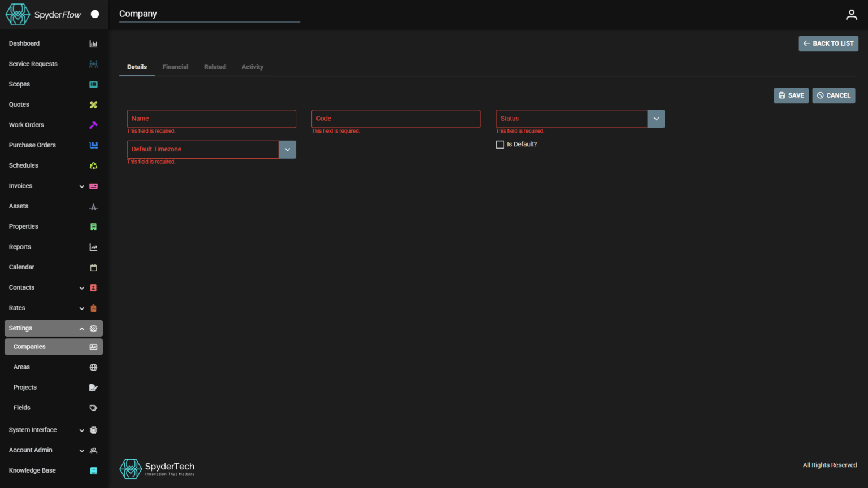Screen dimensions: 868x488
Task: Open the Default Timezone dropdown
Action: 287,149
